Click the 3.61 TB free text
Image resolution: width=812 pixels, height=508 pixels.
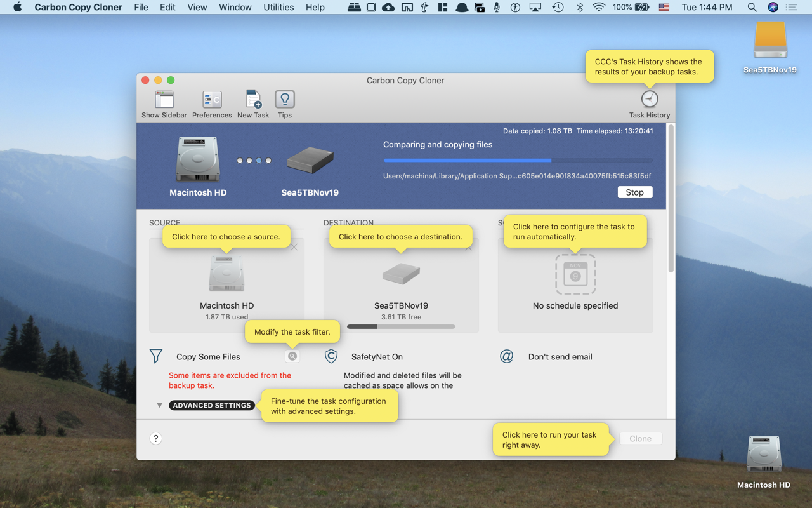[x=401, y=317]
